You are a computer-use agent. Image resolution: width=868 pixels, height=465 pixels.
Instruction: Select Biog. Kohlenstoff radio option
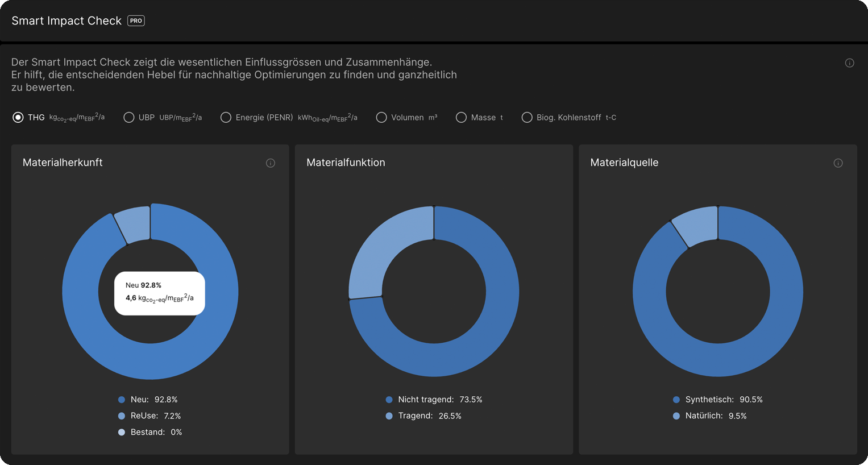click(x=527, y=117)
